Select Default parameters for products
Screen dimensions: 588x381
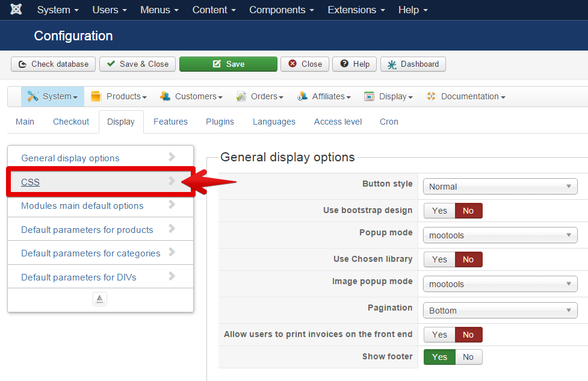coord(87,229)
